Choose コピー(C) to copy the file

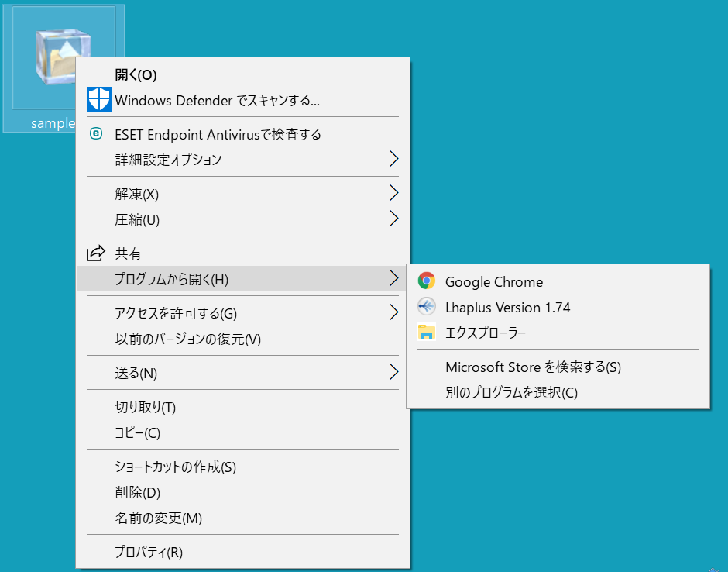point(242,432)
